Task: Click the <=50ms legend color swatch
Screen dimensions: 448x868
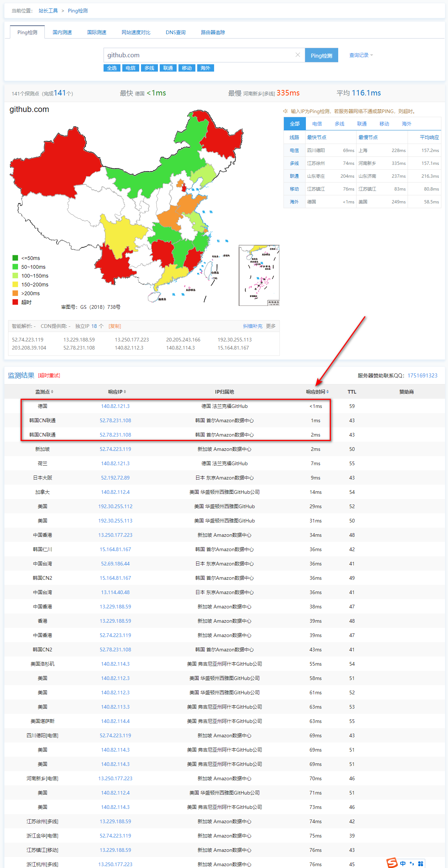Action: pos(15,258)
